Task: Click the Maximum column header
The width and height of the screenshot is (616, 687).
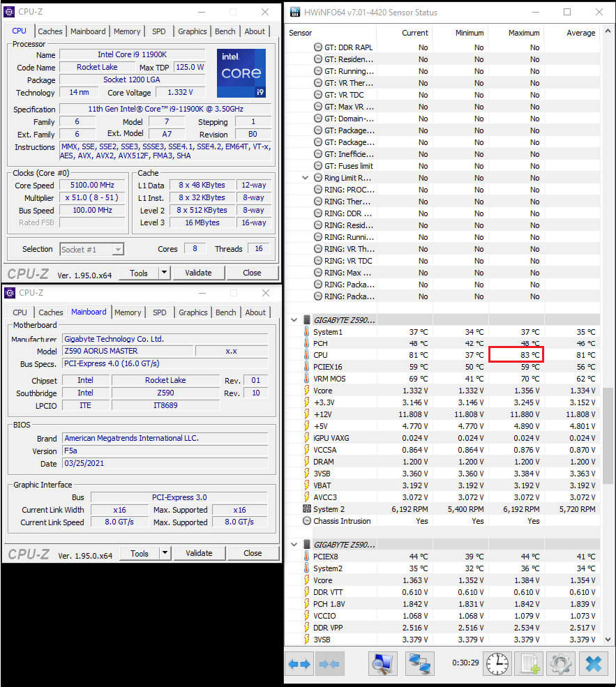Action: pyautogui.click(x=523, y=33)
